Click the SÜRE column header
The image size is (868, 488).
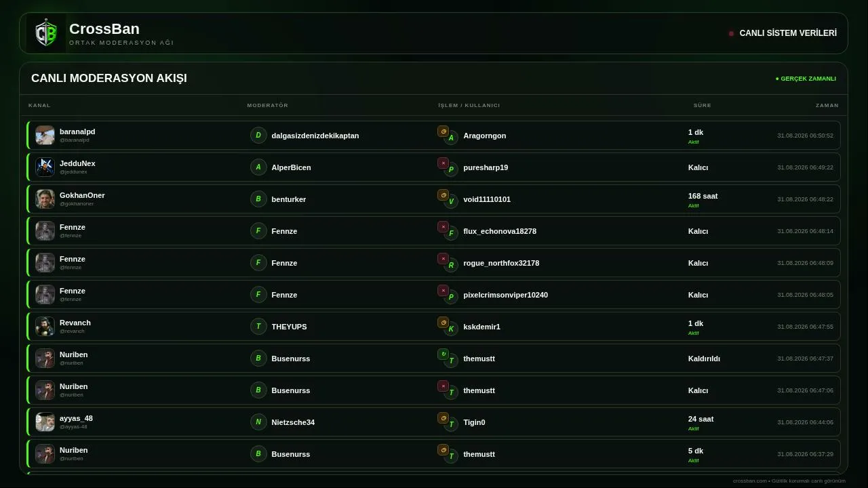pyautogui.click(x=703, y=106)
